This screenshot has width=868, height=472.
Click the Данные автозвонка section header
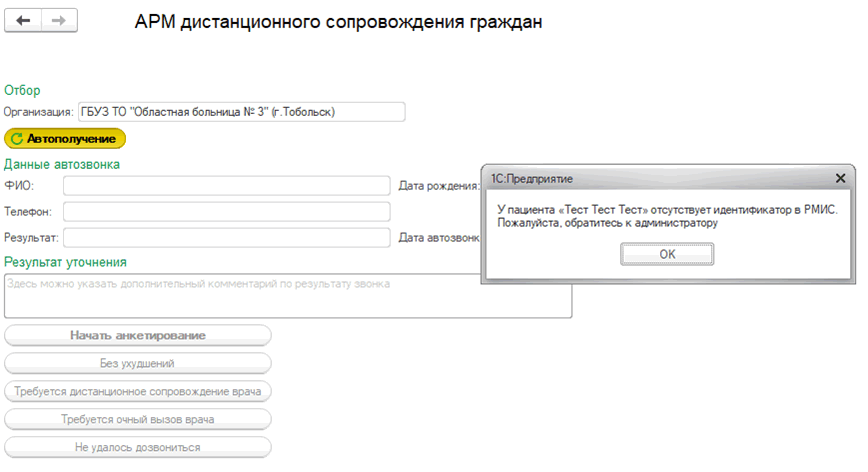pyautogui.click(x=62, y=164)
